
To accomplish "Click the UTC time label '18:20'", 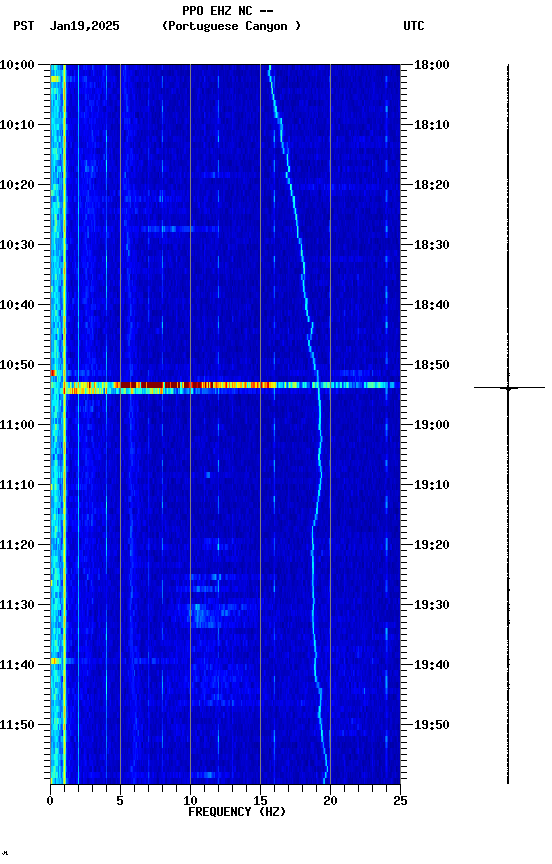I will coord(432,185).
